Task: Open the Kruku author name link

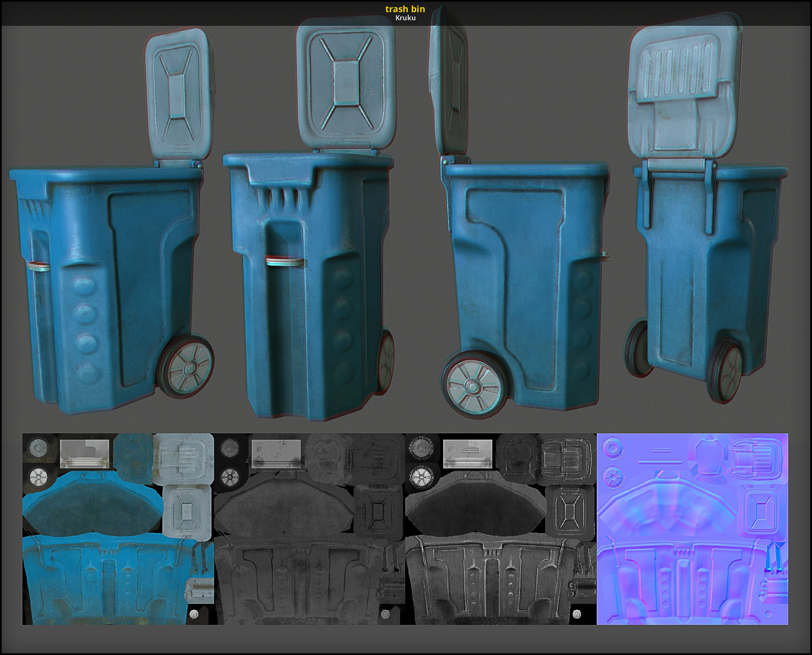Action: [405, 18]
